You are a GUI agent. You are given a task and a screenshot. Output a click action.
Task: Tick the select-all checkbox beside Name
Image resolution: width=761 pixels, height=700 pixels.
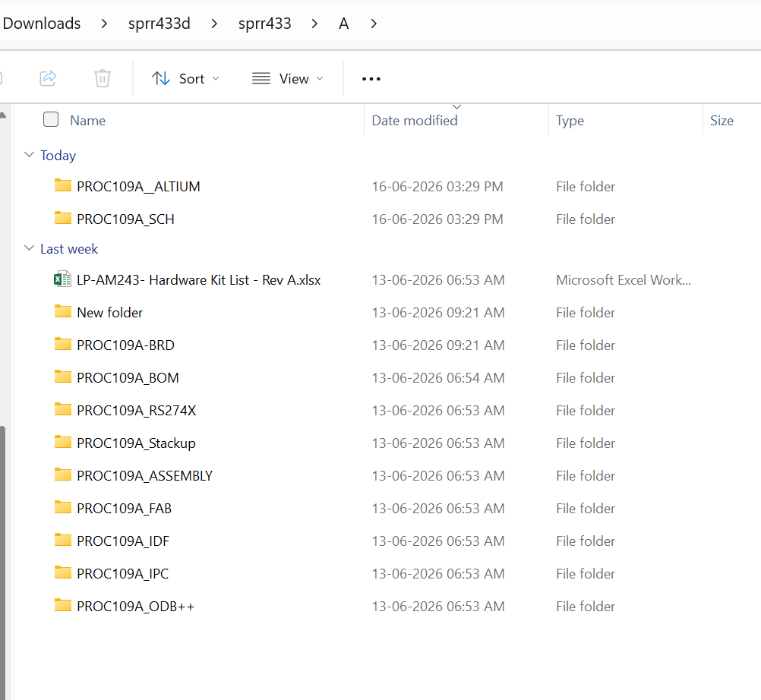coord(51,119)
